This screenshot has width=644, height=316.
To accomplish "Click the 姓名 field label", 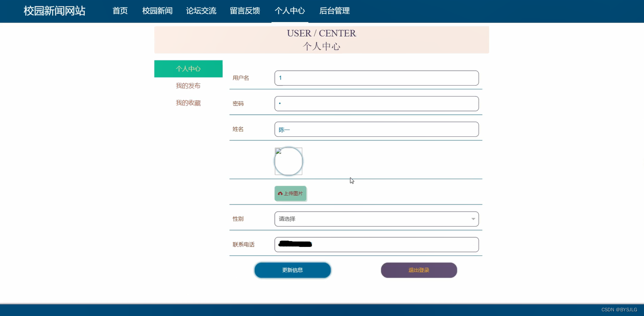I will pos(238,129).
